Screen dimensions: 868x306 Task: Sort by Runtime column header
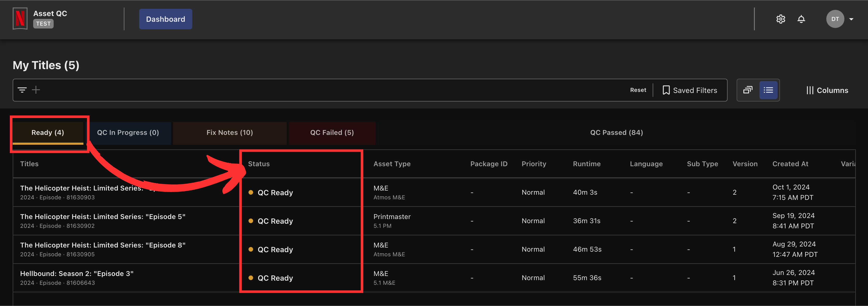click(587, 164)
